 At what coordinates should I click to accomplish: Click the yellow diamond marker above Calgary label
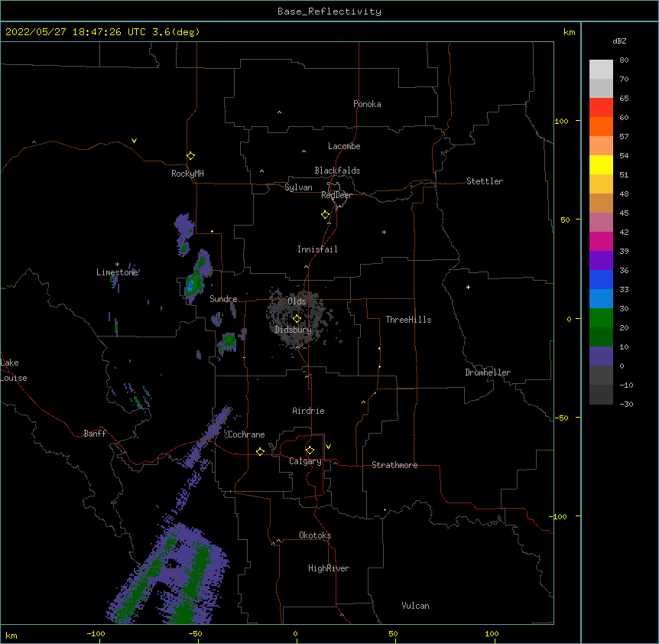tap(310, 450)
